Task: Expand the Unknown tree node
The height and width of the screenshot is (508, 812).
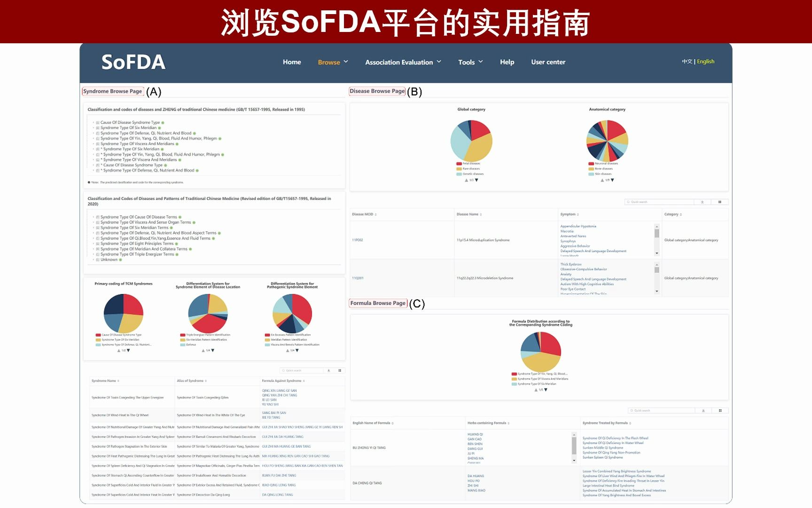Action: pos(94,260)
